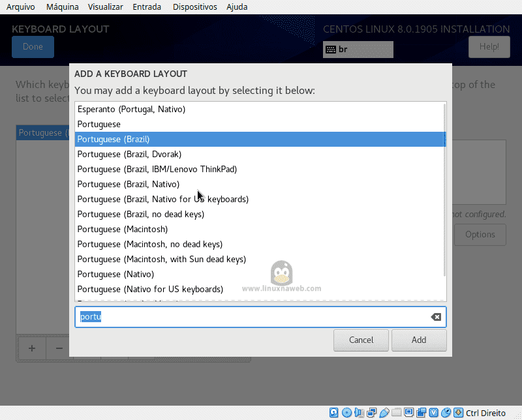Select the highlighted 'Portuguese (Brazil)' layout
The width and height of the screenshot is (522, 420).
tap(259, 139)
